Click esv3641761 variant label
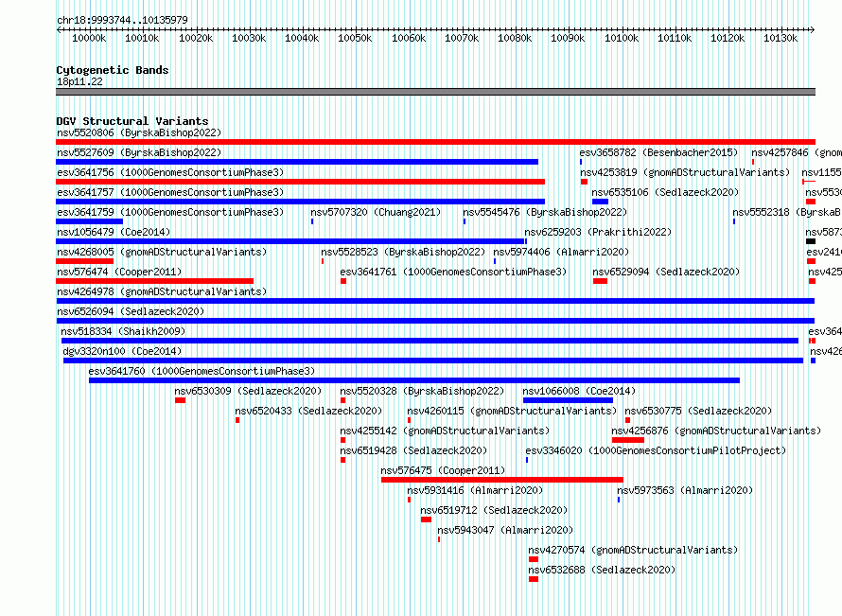Screen dimensions: 842x616 [x=453, y=272]
